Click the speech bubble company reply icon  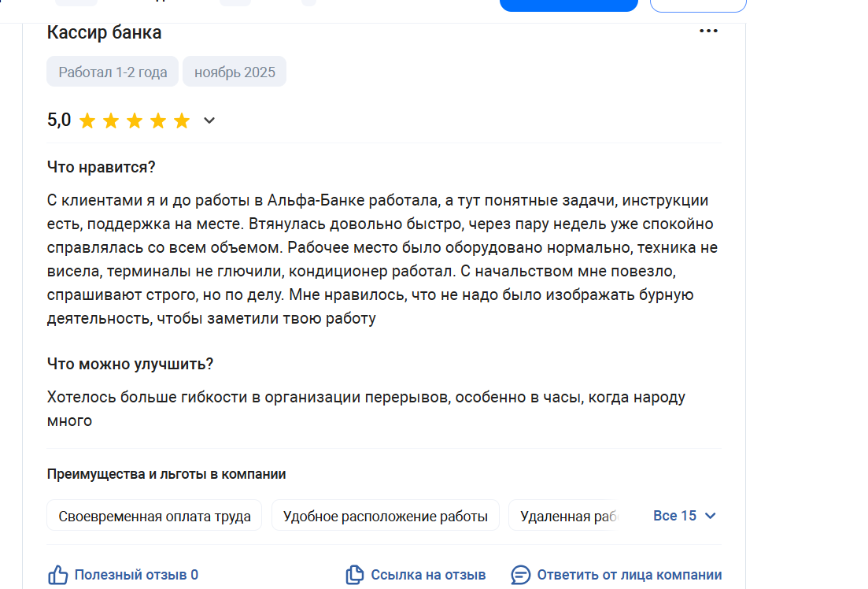520,575
